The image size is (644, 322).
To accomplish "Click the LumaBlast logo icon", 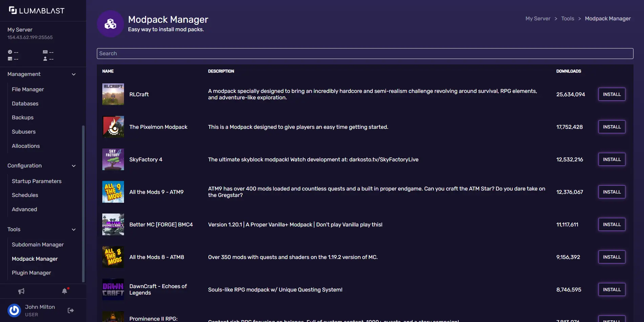I will point(13,11).
